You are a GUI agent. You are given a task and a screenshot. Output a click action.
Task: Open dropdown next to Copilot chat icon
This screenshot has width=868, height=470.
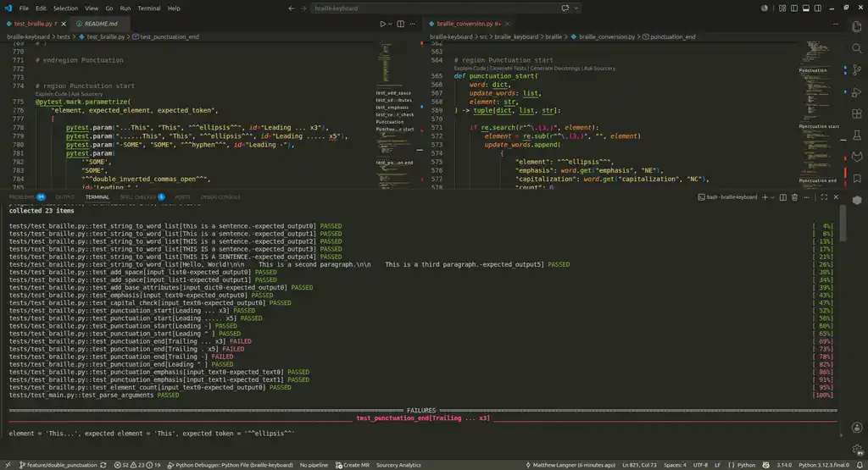point(576,8)
